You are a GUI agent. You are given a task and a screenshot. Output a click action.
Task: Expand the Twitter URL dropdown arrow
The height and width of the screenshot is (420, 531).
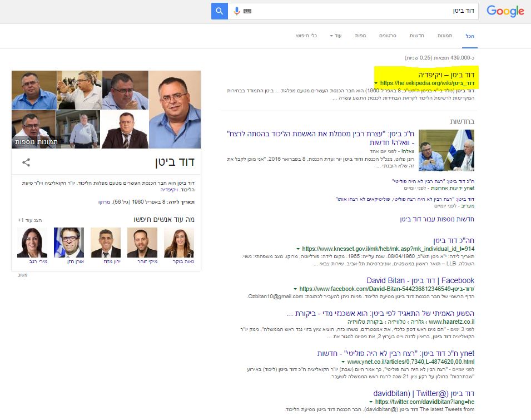click(x=371, y=402)
